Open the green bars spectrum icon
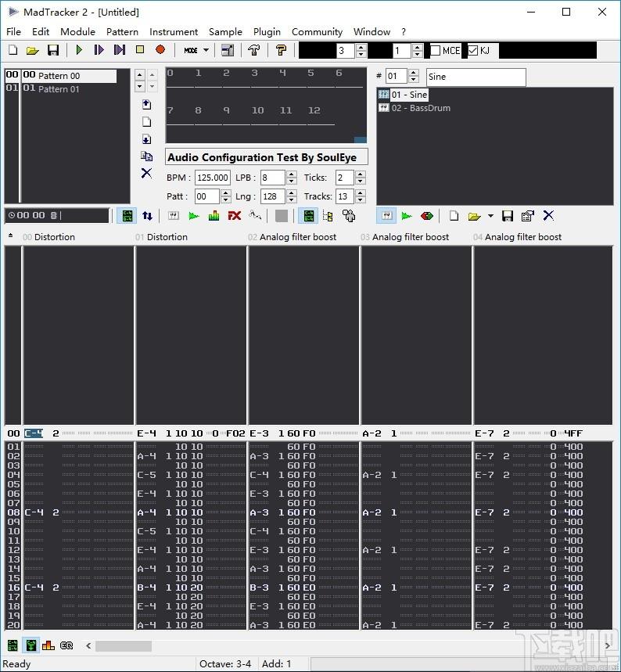This screenshot has width=621, height=672. tap(214, 216)
